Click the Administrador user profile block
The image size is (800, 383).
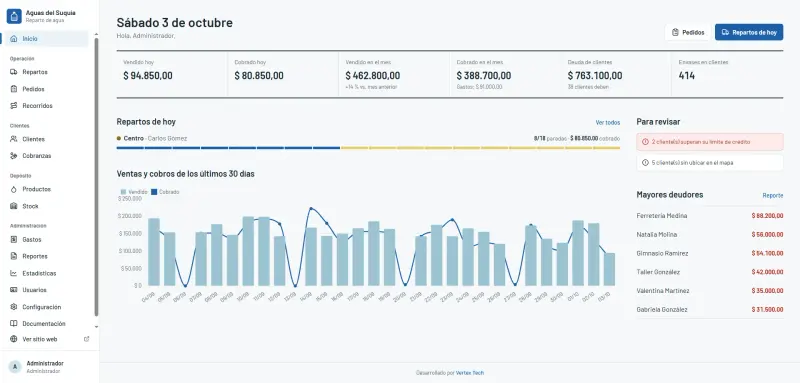[x=49, y=367]
